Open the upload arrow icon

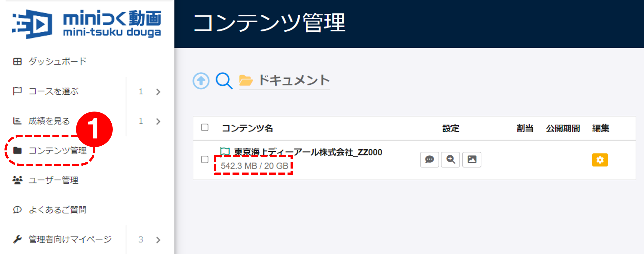coord(201,80)
